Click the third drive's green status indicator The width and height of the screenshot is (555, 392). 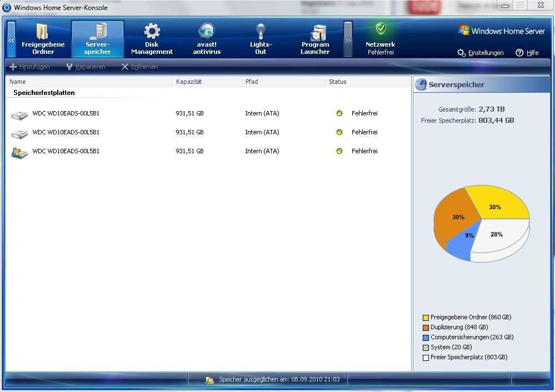(x=339, y=151)
